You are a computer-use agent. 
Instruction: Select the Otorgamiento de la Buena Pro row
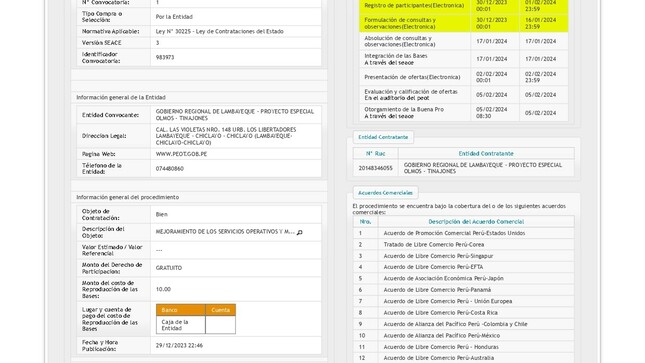pos(464,113)
